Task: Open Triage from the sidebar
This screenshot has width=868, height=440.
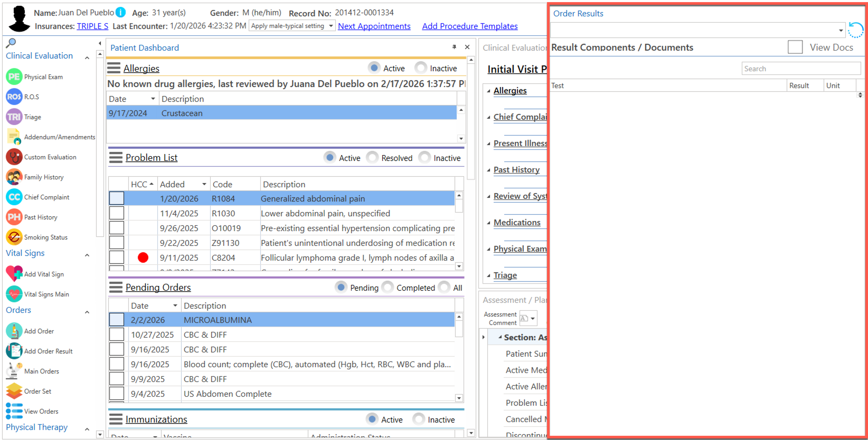Action: pyautogui.click(x=14, y=117)
